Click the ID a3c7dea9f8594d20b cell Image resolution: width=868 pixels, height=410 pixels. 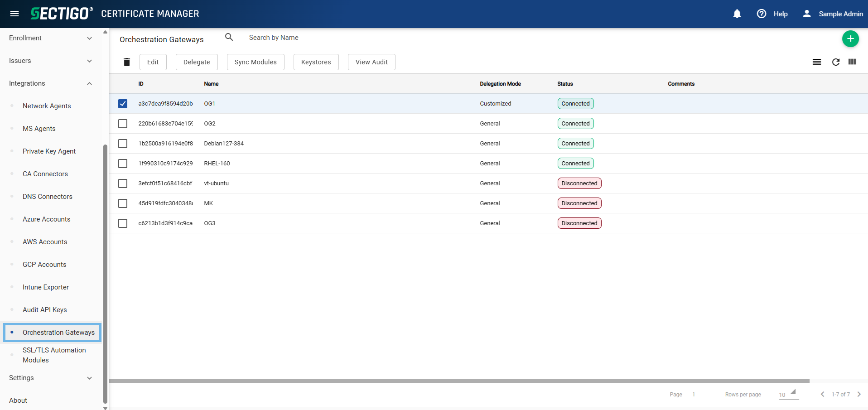[x=165, y=104]
